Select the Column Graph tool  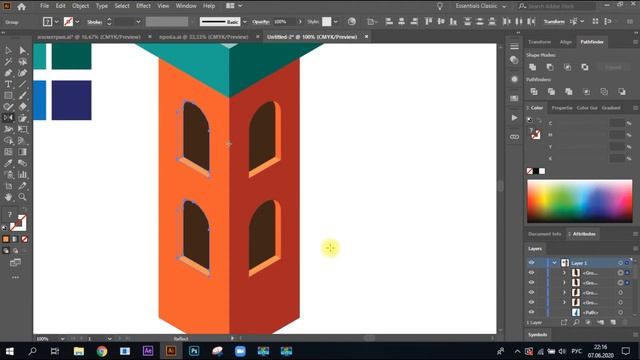[22, 175]
